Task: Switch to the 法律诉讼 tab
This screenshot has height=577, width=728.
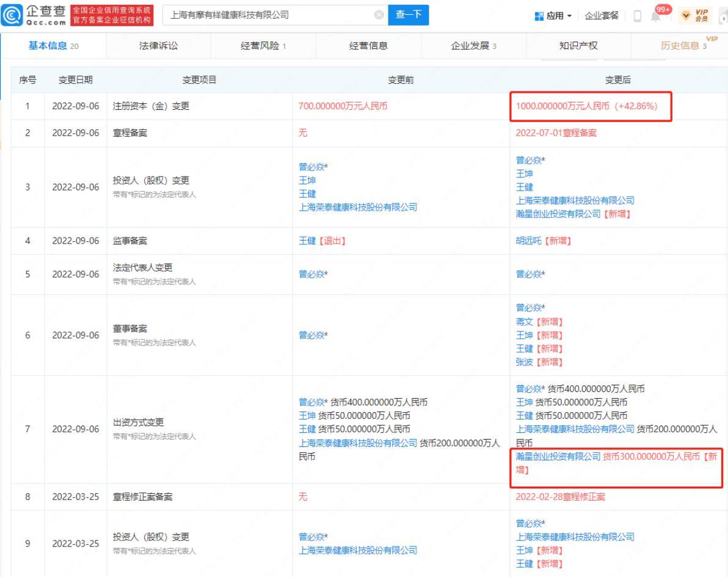Action: (x=158, y=43)
